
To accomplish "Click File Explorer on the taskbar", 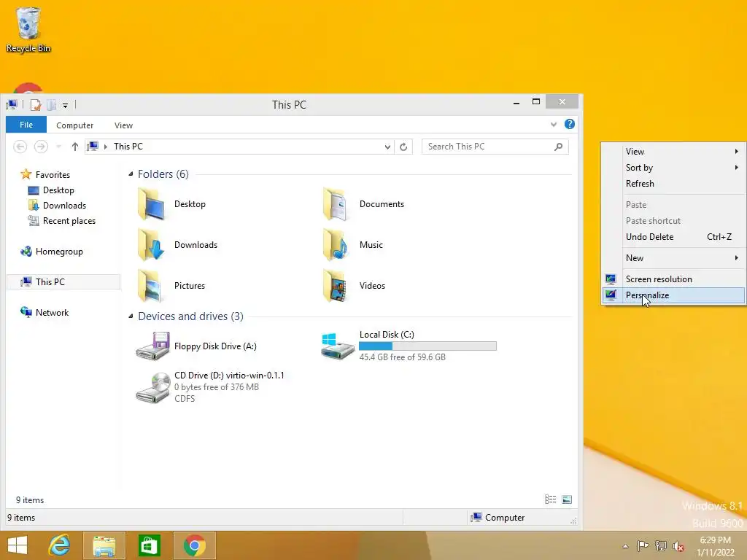I will (x=104, y=545).
